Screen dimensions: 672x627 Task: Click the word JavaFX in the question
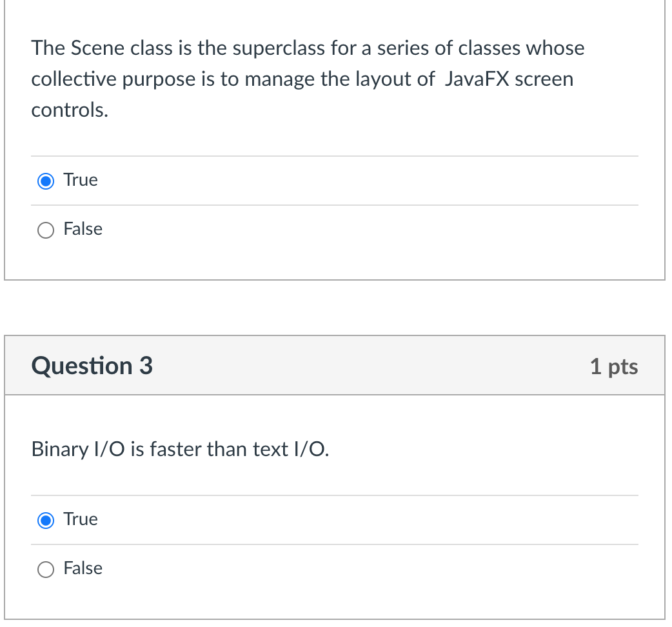tap(477, 79)
